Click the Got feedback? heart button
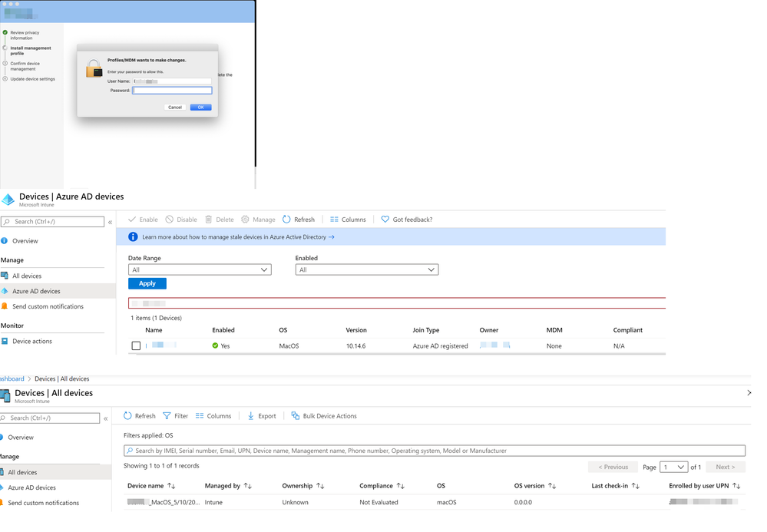 (406, 220)
